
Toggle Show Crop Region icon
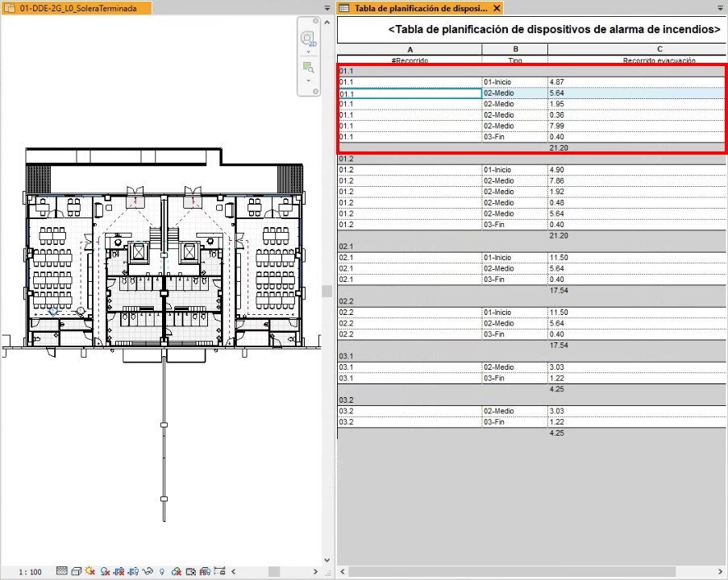pos(133,571)
